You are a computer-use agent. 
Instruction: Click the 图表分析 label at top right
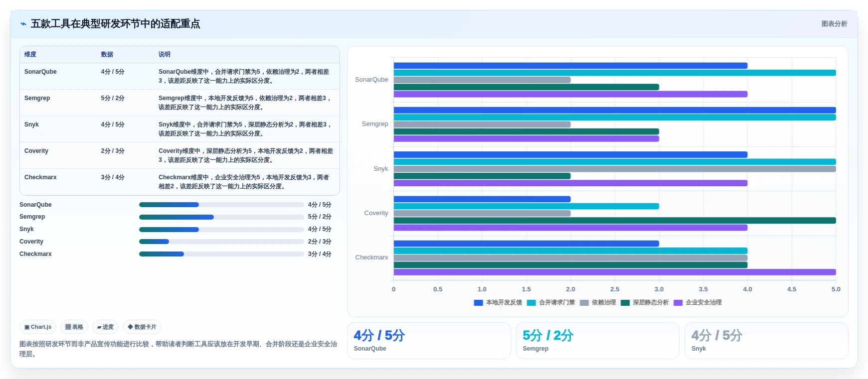[834, 24]
